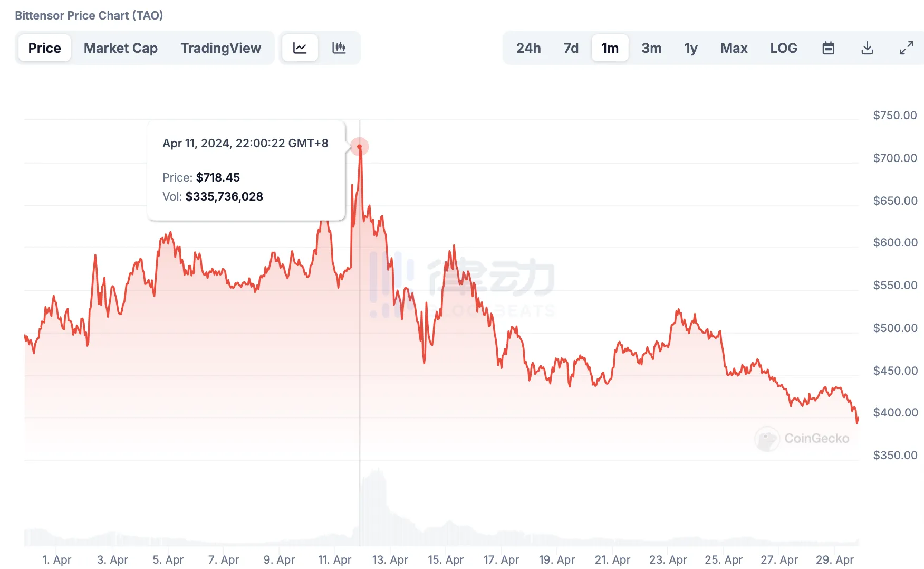924x569 pixels.
Task: Open the calendar date range picker
Action: [828, 48]
